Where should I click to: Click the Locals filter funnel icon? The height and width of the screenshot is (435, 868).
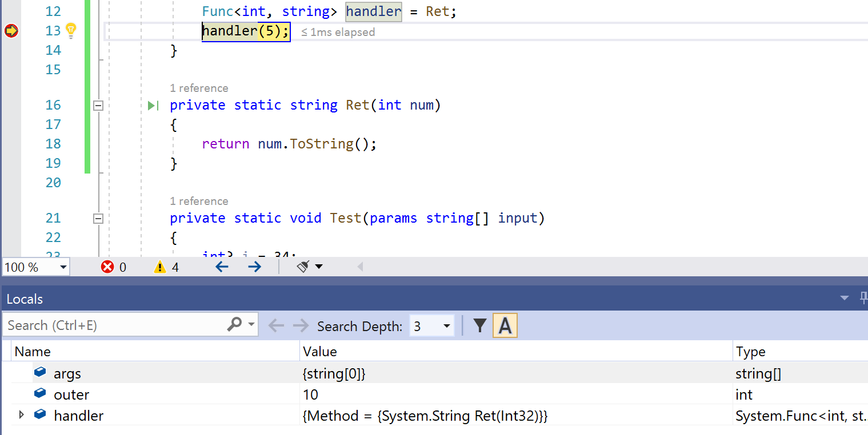[480, 326]
